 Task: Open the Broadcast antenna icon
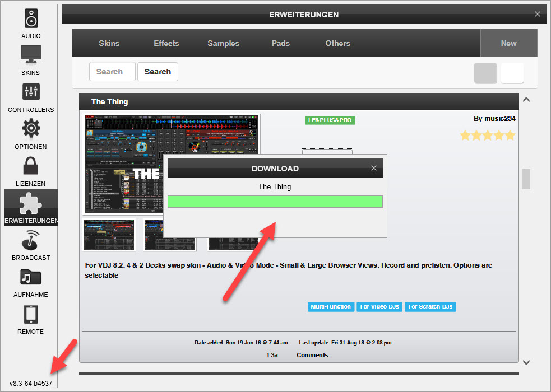pos(31,240)
